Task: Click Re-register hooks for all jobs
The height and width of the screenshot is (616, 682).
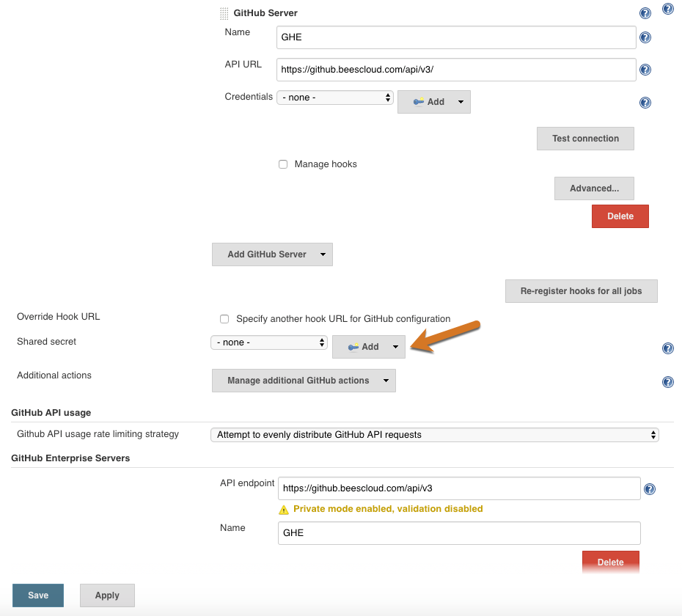Action: [581, 291]
